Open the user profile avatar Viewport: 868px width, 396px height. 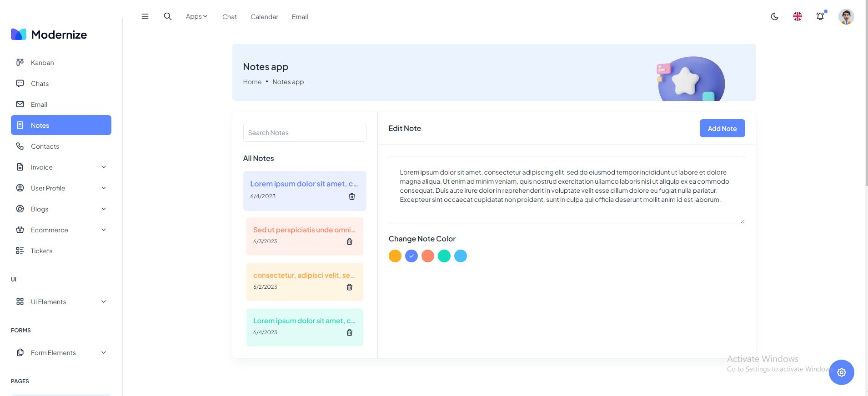tap(846, 17)
